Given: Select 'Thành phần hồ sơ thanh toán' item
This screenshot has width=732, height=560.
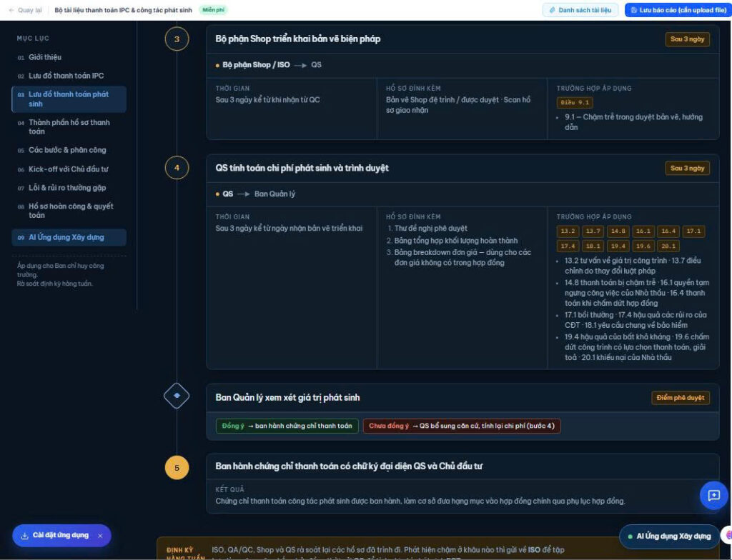Looking at the screenshot, I should click(x=69, y=126).
